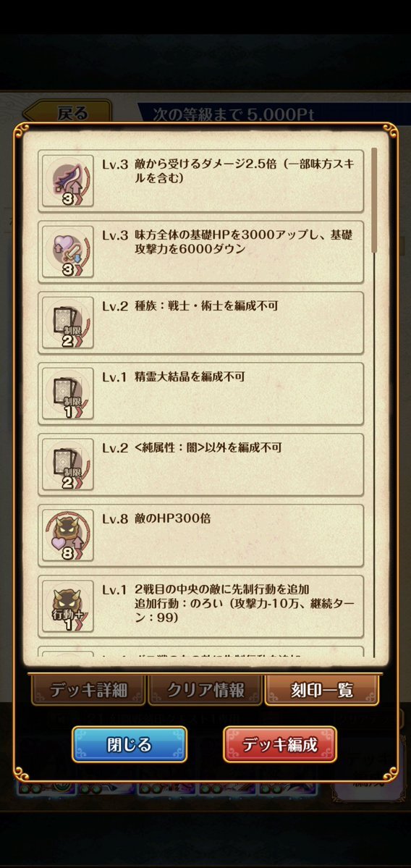Tap the Lv.3 HP up attack down seal icon
The height and width of the screenshot is (868, 411).
[68, 252]
